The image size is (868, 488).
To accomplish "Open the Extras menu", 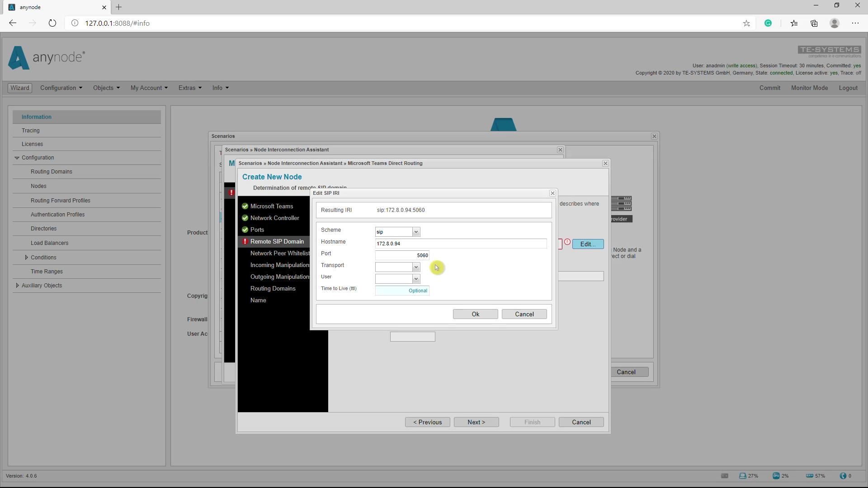I will click(x=190, y=88).
